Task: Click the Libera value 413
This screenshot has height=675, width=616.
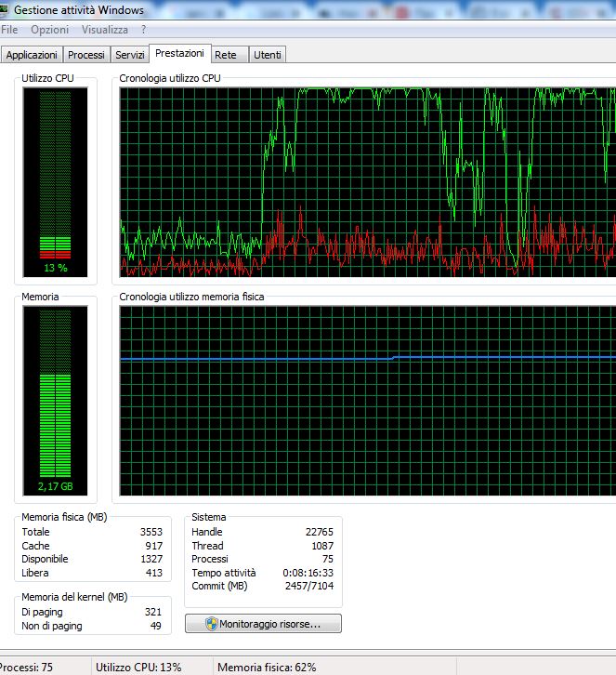Action: [x=154, y=573]
